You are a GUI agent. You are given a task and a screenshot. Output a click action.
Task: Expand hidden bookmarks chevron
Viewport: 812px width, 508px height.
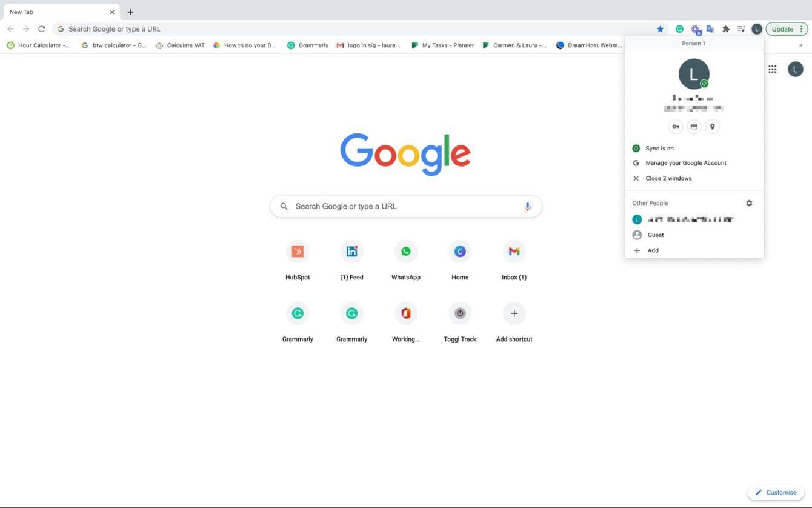point(800,45)
